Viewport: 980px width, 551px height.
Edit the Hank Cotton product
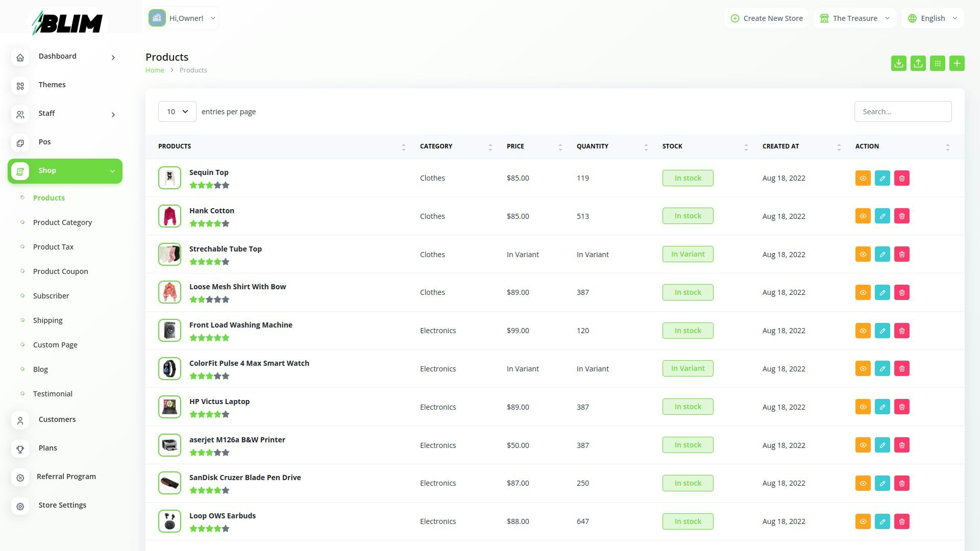[x=883, y=216]
